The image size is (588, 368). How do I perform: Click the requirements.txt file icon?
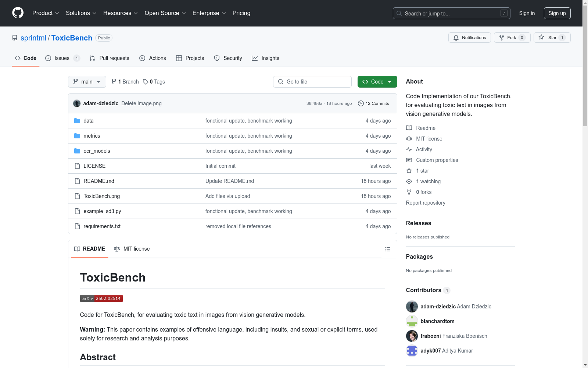77,226
